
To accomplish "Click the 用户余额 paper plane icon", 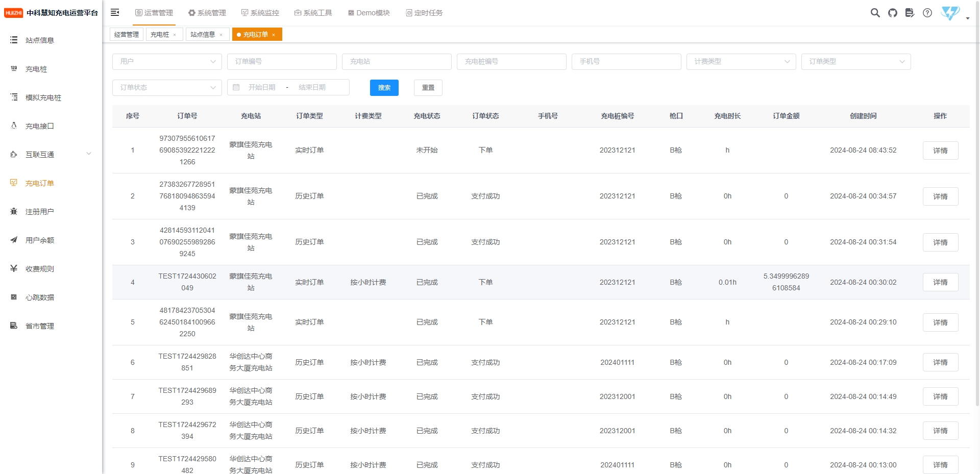I will coord(14,240).
